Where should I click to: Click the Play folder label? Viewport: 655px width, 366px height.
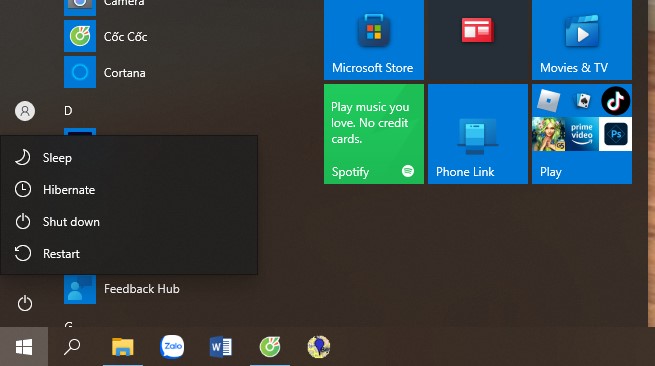click(551, 172)
